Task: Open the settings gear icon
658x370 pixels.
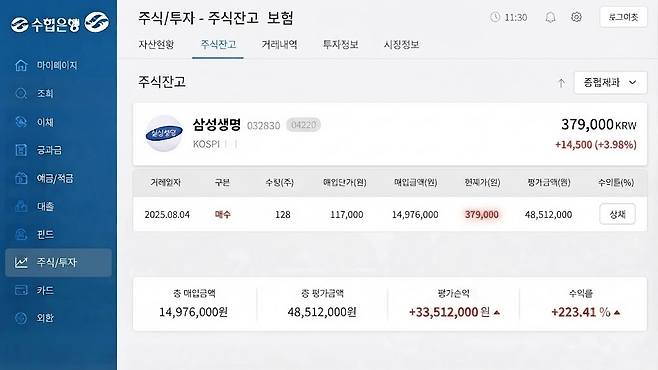Action: click(x=576, y=17)
